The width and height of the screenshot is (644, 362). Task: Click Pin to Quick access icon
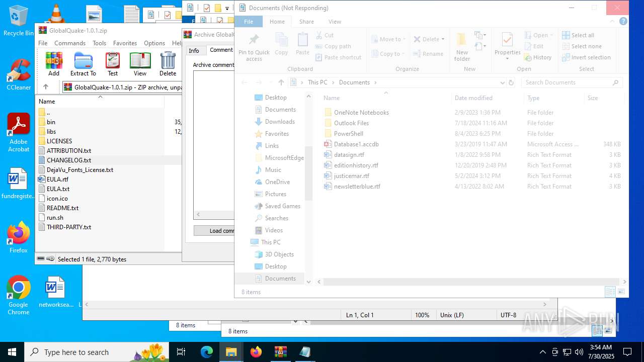click(254, 47)
